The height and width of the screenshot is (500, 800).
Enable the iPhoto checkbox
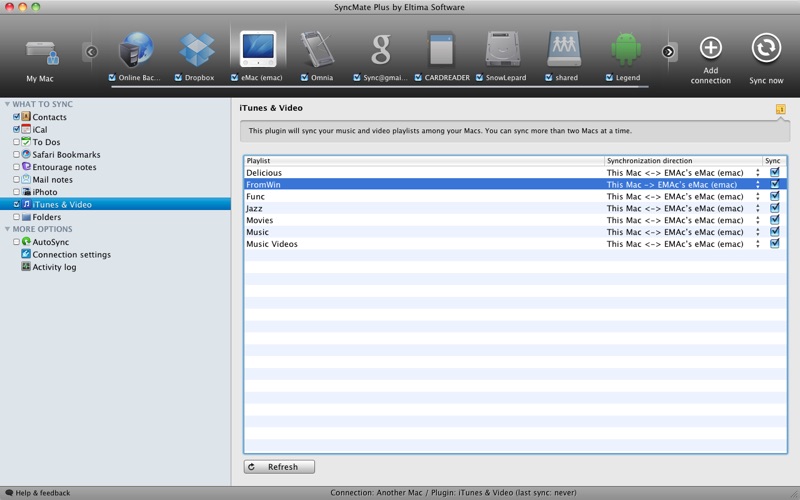pos(16,192)
